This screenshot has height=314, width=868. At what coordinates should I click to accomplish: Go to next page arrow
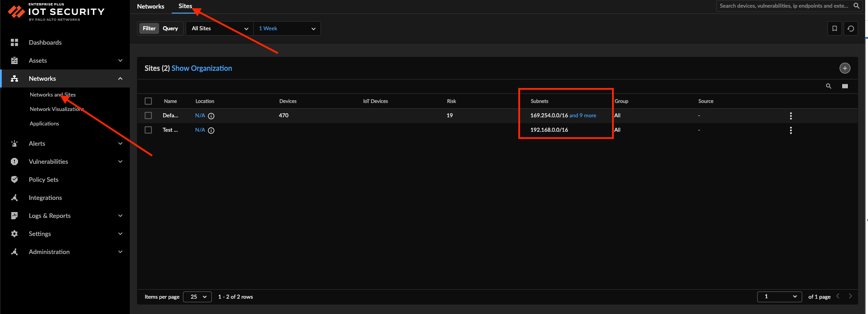(x=850, y=296)
